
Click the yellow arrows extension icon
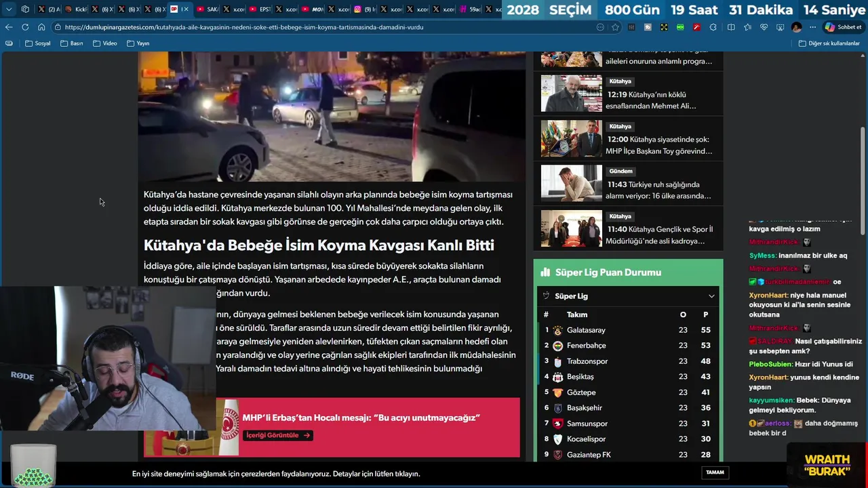(x=664, y=27)
